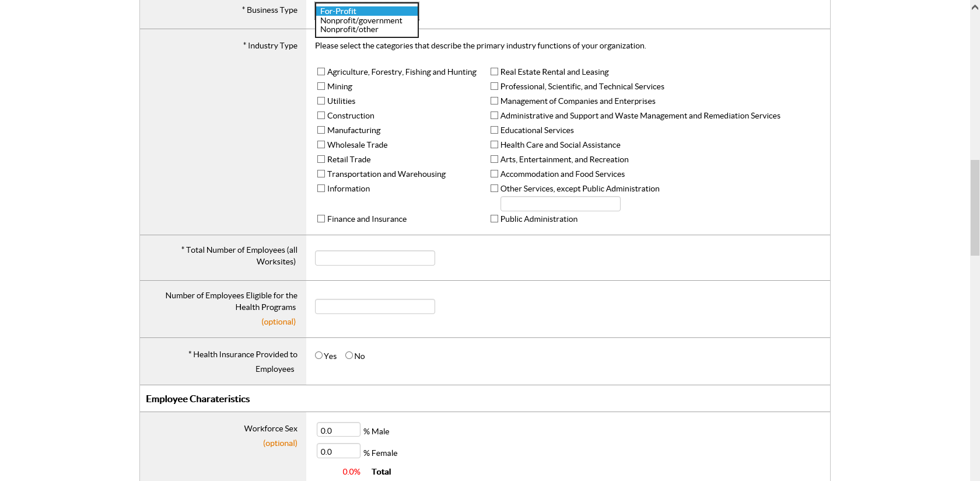Select For-Profit in Business Type list

tap(366, 11)
